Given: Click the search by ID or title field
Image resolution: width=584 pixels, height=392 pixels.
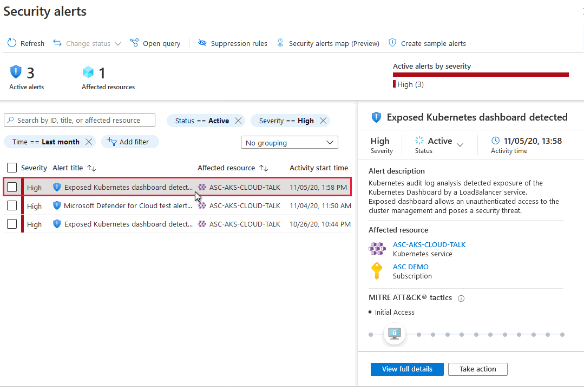Looking at the screenshot, I should coord(80,120).
